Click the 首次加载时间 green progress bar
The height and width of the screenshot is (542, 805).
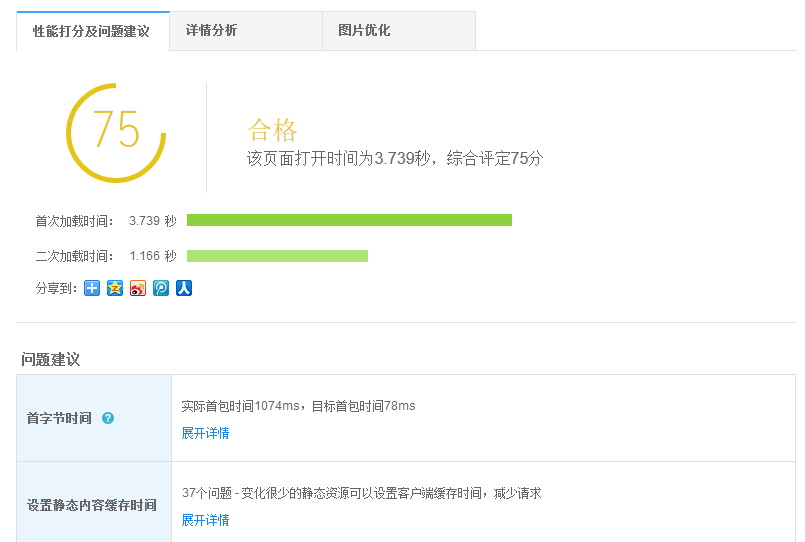click(x=349, y=220)
